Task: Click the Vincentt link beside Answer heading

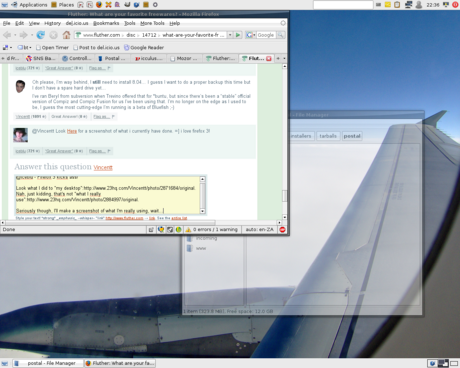Action: pyautogui.click(x=103, y=167)
